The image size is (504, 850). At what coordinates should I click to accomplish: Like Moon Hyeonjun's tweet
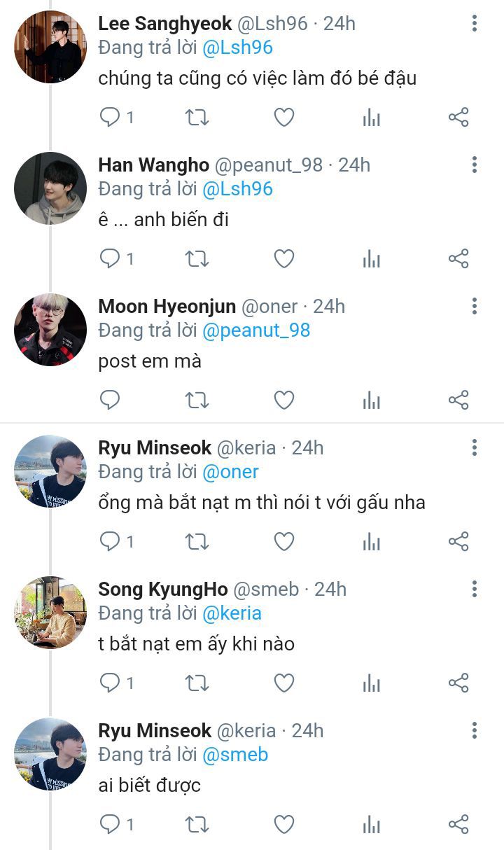pyautogui.click(x=283, y=400)
